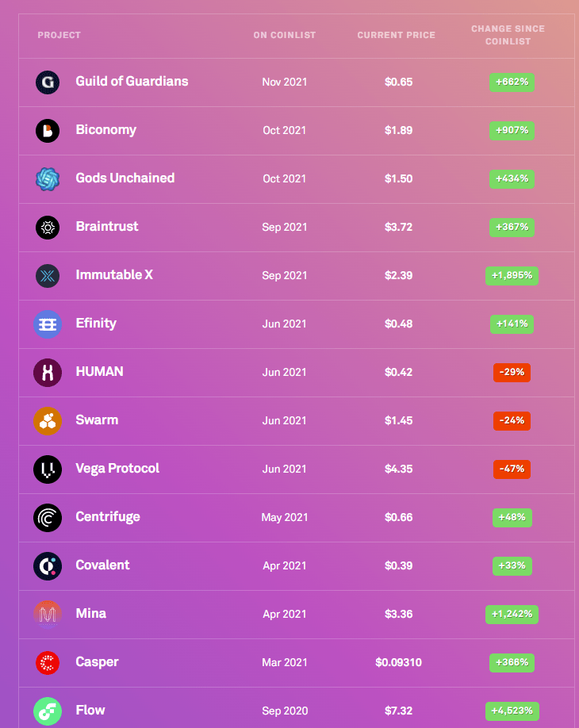Click the Gods Unchained logo icon
The width and height of the screenshot is (579, 728).
[x=48, y=179]
